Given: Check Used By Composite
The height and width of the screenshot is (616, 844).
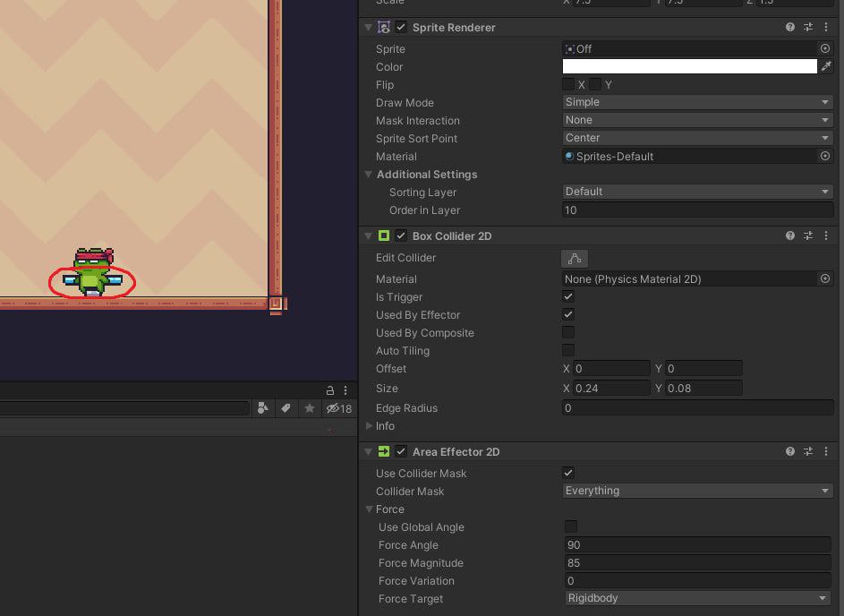Looking at the screenshot, I should click(x=568, y=332).
